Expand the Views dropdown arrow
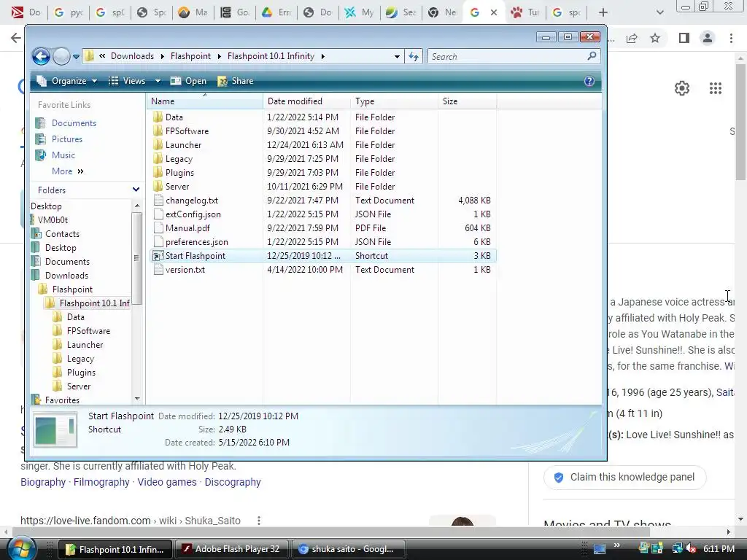747x560 pixels. click(158, 81)
